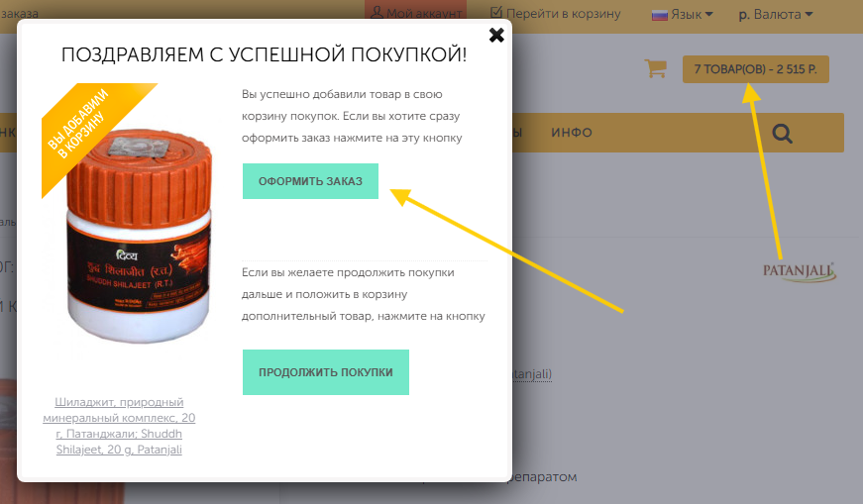Open the Мой аккаунт menu
The height and width of the screenshot is (504, 863).
coord(423,13)
